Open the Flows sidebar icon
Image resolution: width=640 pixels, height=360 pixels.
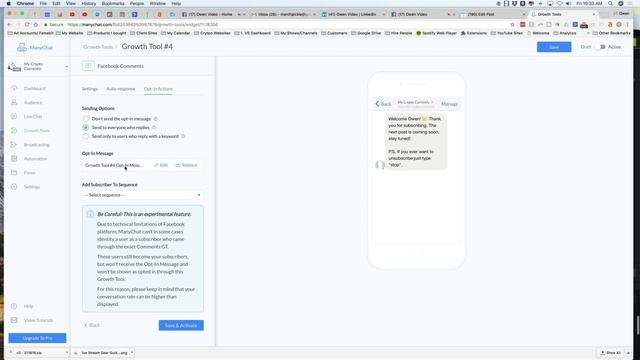[14, 173]
